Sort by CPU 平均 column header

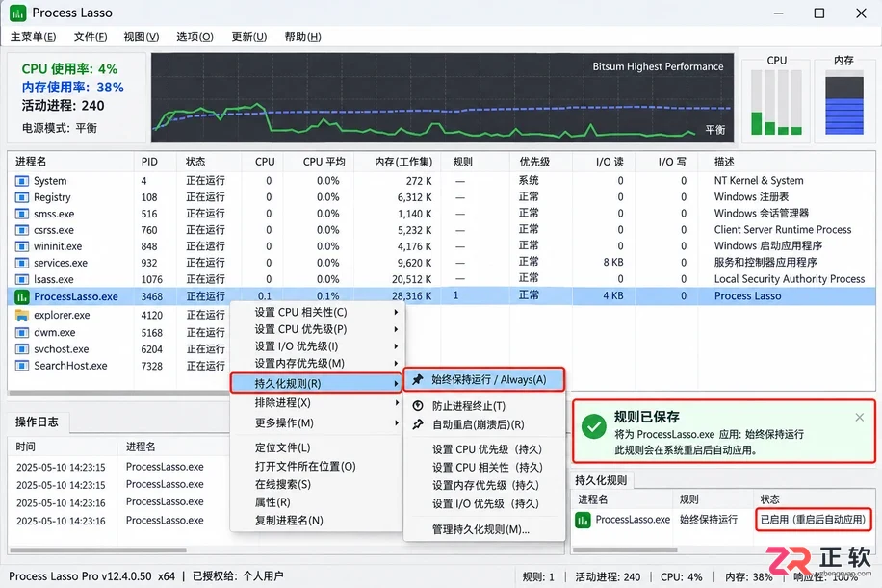(317, 162)
